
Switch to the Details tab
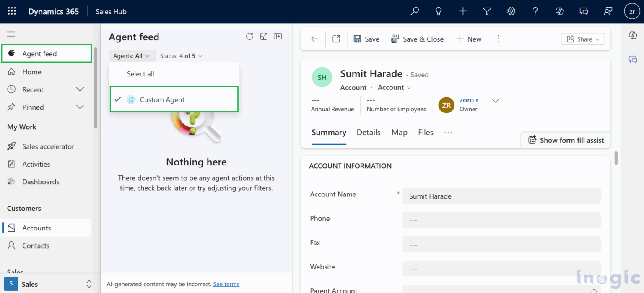[x=368, y=132]
